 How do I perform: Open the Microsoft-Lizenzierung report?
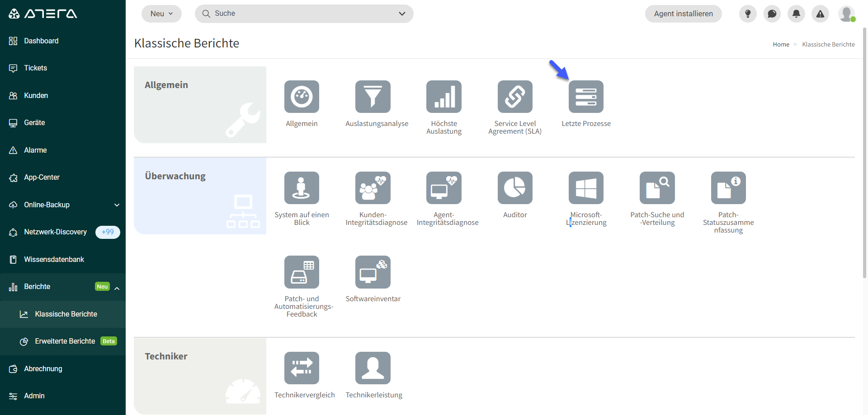[x=586, y=188]
